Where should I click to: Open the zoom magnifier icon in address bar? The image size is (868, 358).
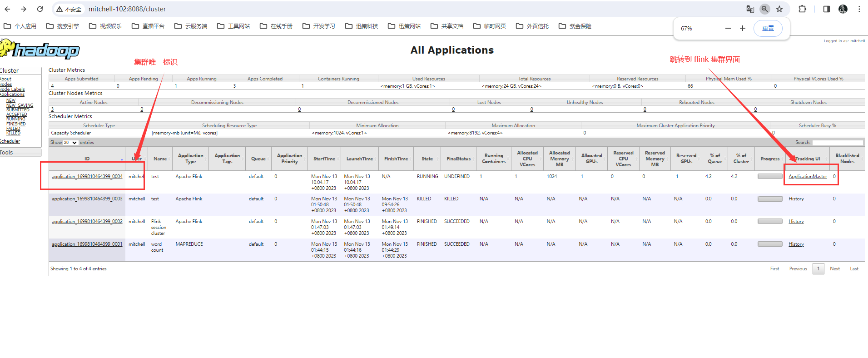[x=765, y=9]
